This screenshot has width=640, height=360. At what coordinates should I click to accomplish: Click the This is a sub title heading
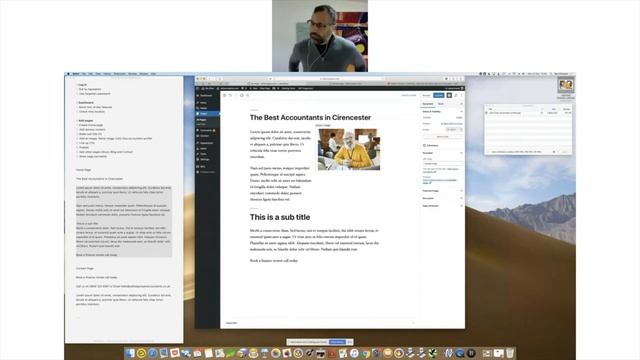click(280, 217)
